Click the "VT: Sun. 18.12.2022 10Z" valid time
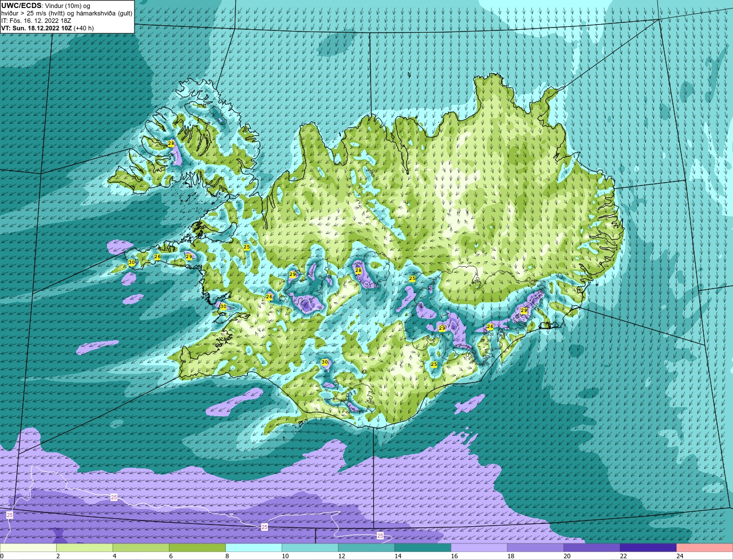 tap(37, 28)
